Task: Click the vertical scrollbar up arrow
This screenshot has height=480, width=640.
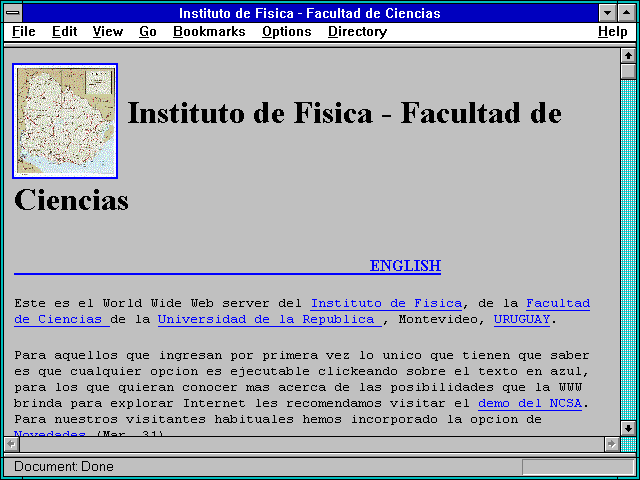Action: pyautogui.click(x=628, y=55)
